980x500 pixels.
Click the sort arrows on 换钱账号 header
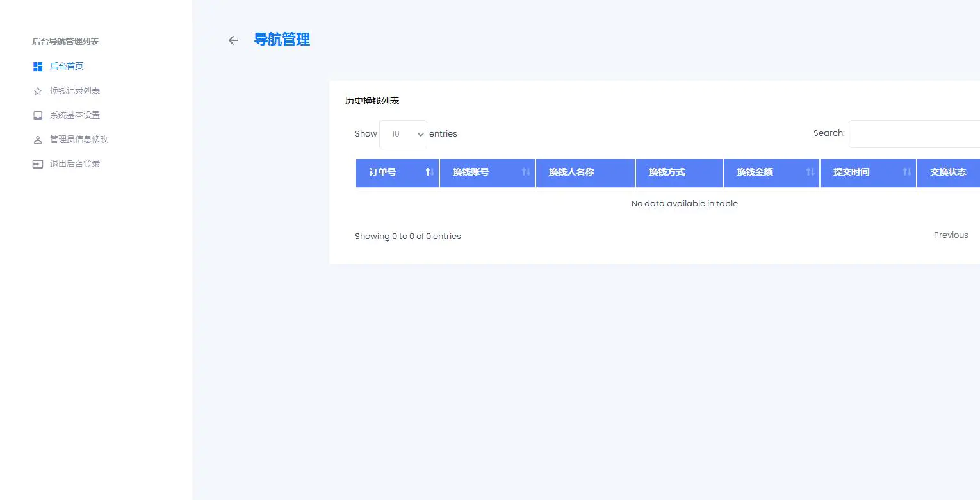click(525, 172)
